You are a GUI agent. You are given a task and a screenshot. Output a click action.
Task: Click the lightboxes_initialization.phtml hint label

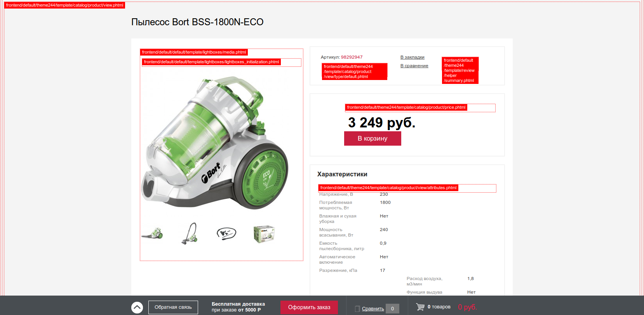tap(211, 62)
